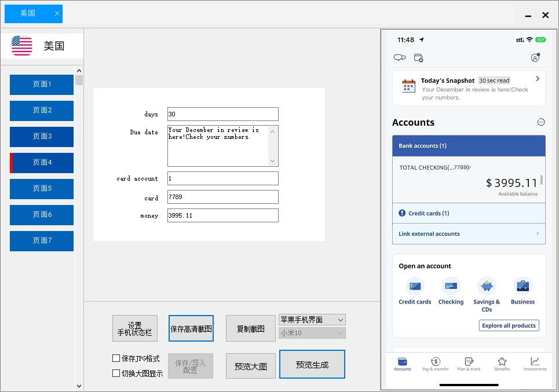Screen dimensions: 559x392
Task: Select 页面5 in the page list
Action: pyautogui.click(x=42, y=189)
